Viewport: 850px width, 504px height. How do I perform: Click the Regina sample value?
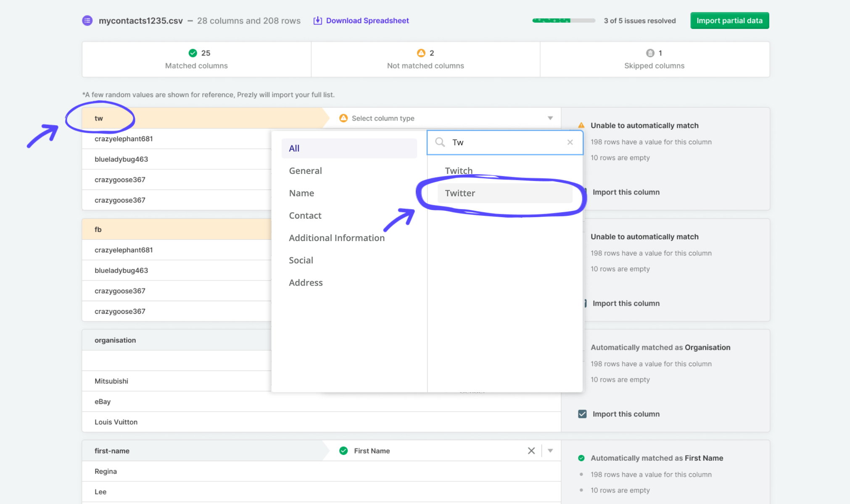pos(106,471)
